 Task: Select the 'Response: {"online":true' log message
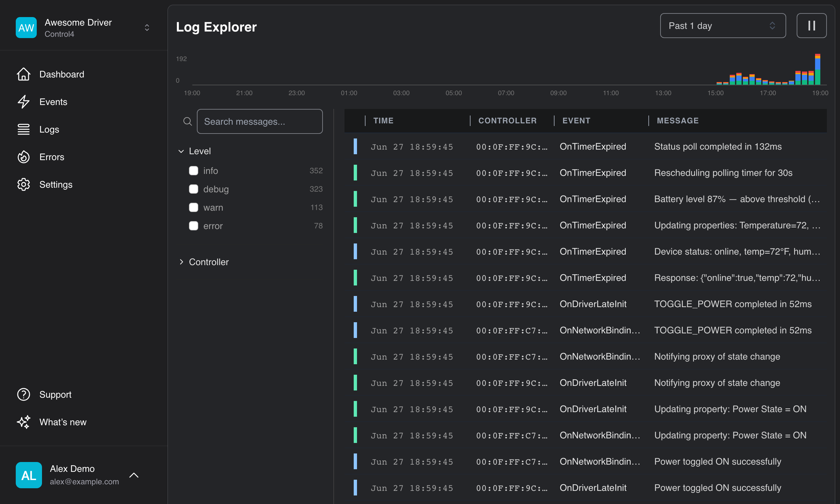click(x=737, y=278)
